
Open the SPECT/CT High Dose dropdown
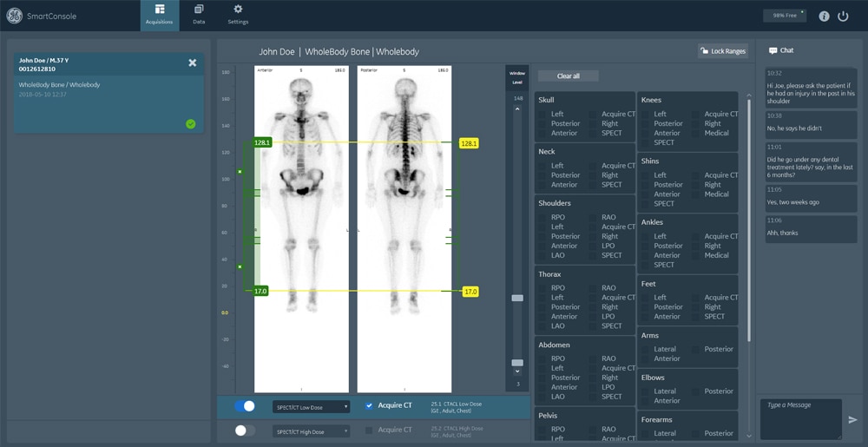[311, 431]
